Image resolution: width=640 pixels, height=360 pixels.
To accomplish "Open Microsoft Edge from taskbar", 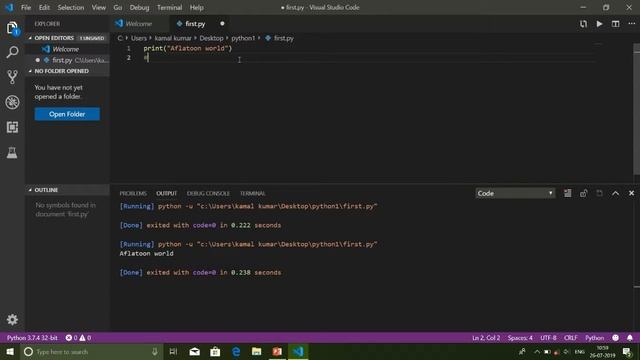I will pyautogui.click(x=236, y=351).
